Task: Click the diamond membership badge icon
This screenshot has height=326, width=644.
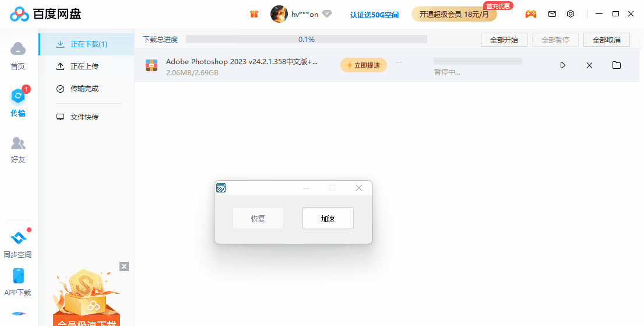Action: [327, 14]
